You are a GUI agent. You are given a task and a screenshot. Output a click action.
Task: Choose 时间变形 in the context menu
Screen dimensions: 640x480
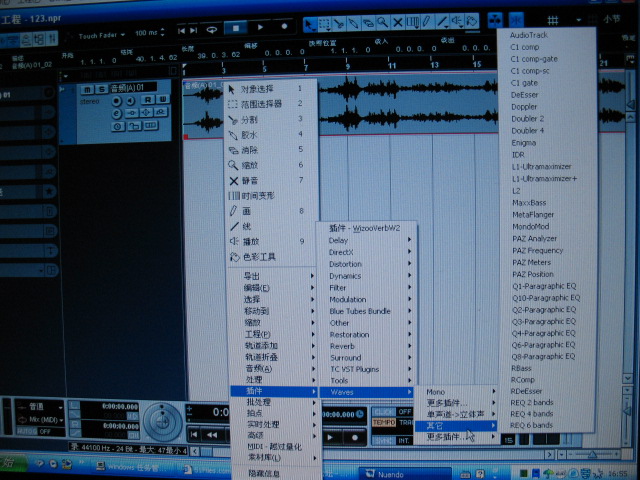pyautogui.click(x=271, y=196)
